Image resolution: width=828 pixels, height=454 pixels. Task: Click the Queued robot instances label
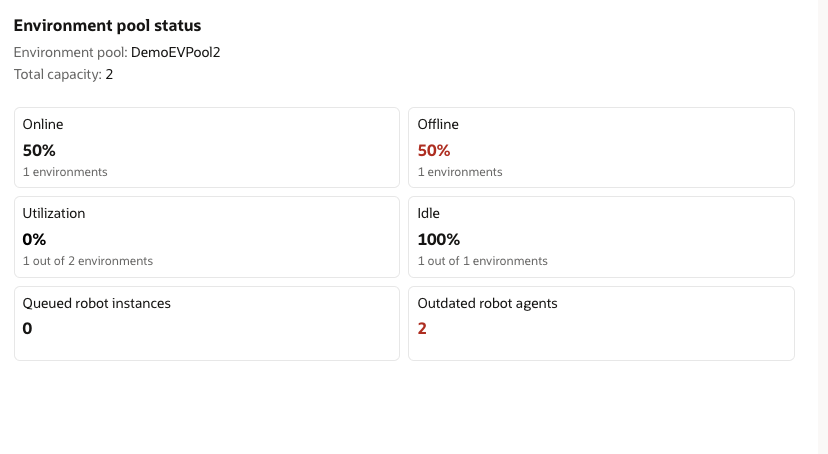97,303
